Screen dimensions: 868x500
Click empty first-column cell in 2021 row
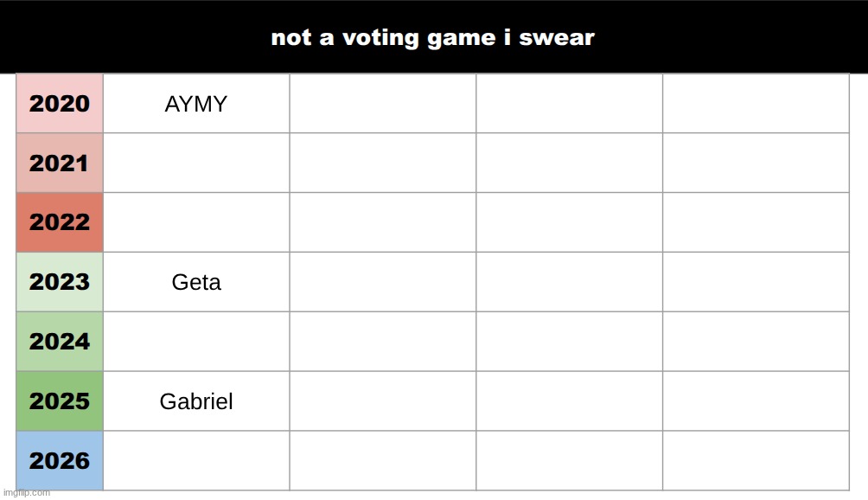point(196,163)
